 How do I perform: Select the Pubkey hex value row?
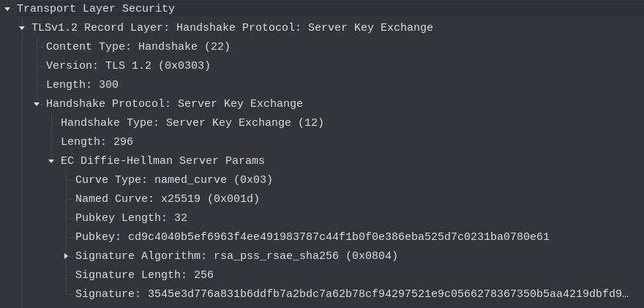point(312,237)
